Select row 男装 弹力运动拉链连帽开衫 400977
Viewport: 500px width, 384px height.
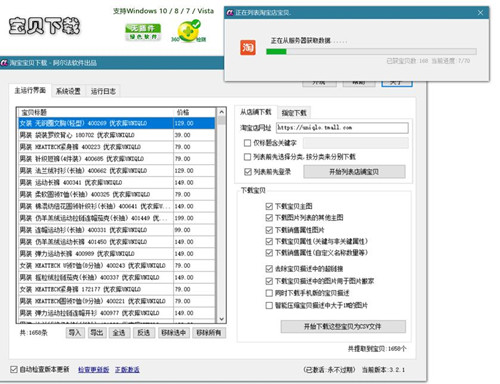(117, 313)
